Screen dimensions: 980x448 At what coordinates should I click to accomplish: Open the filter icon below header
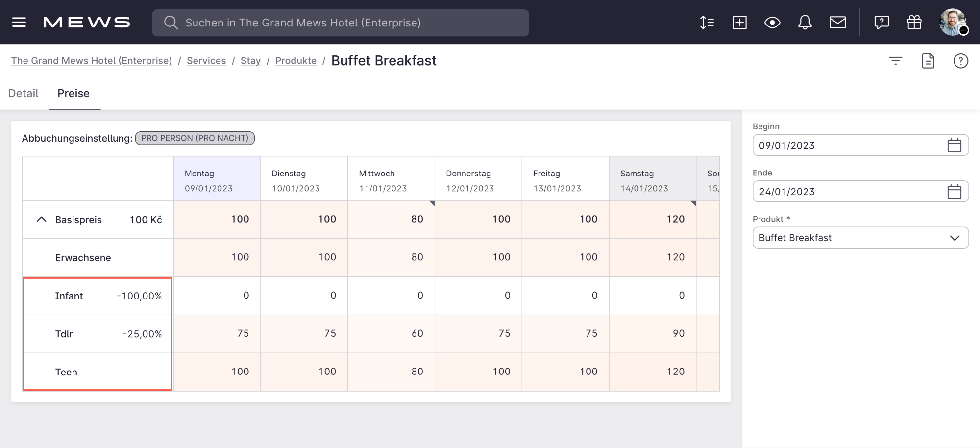pos(895,61)
